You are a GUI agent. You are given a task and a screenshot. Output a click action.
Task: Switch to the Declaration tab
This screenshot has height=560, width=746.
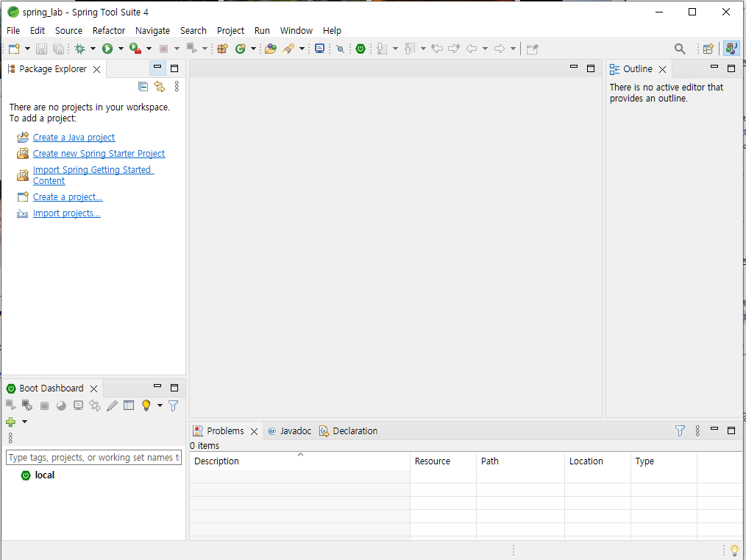[348, 431]
